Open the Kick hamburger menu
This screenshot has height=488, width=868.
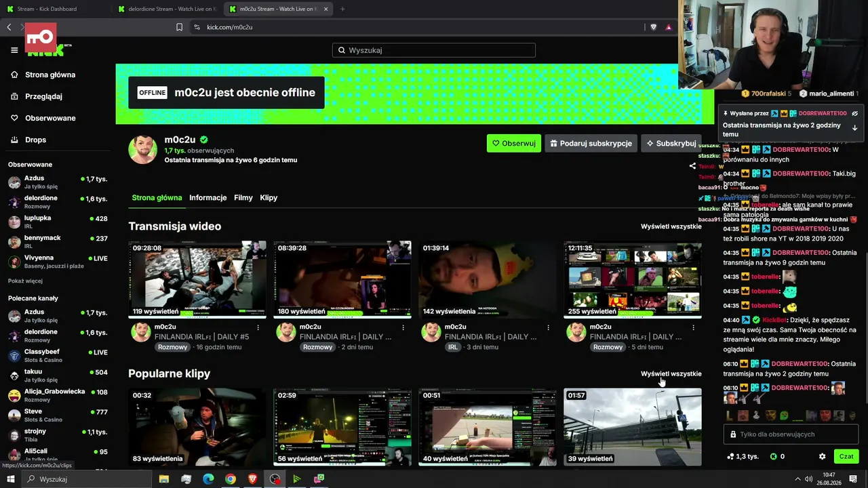point(14,50)
